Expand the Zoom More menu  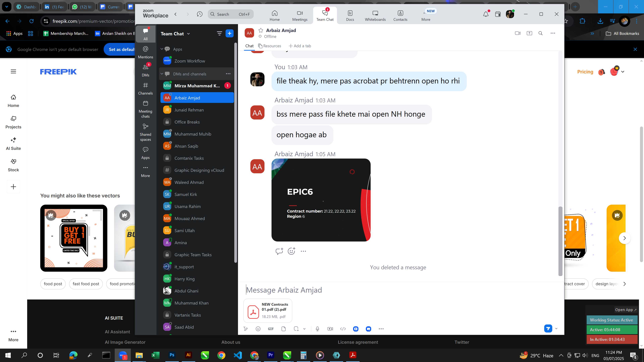tap(426, 15)
